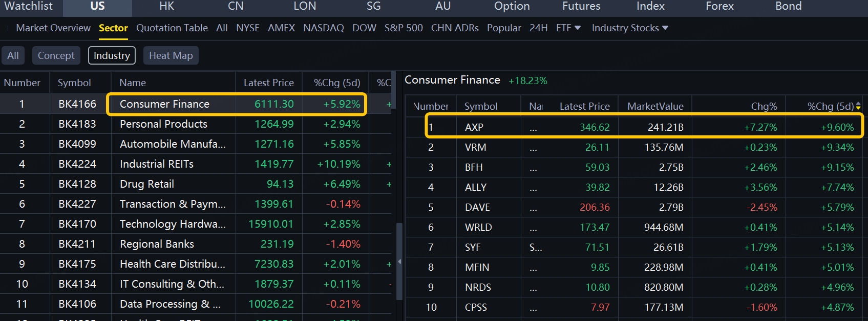Select the Market Overview sub-tab
868x321 pixels.
pyautogui.click(x=53, y=28)
